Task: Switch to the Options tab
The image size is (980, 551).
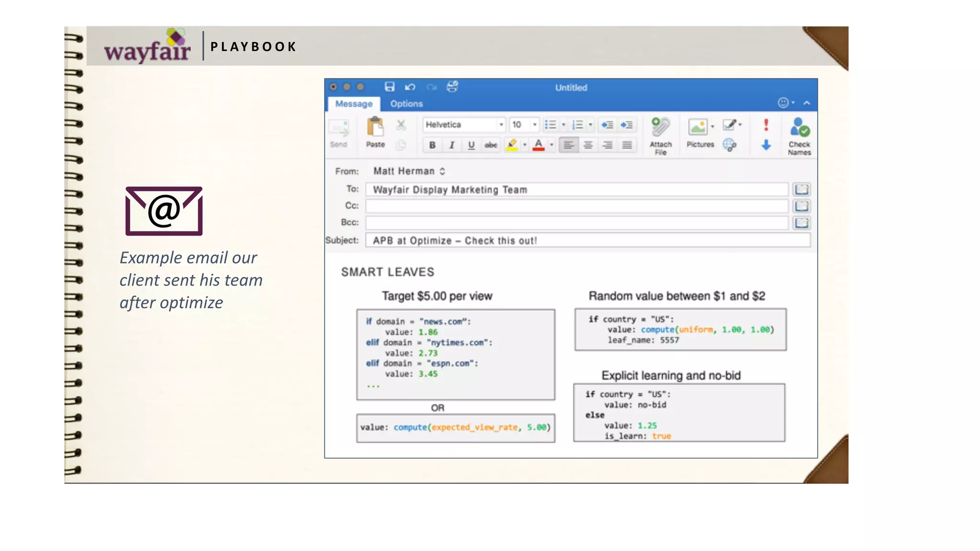Action: (x=406, y=104)
